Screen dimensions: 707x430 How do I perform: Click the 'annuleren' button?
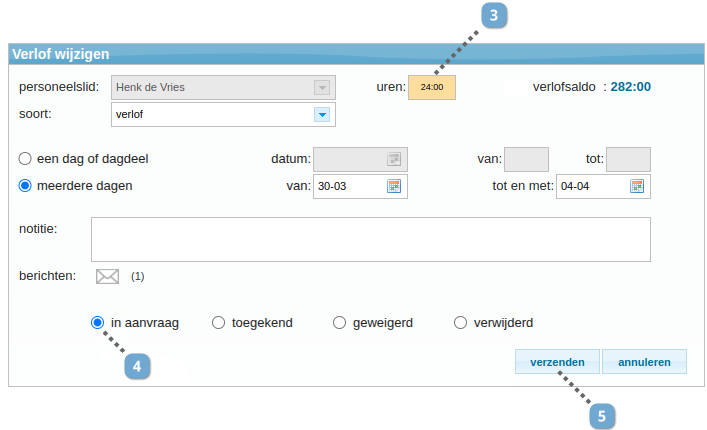tap(644, 361)
